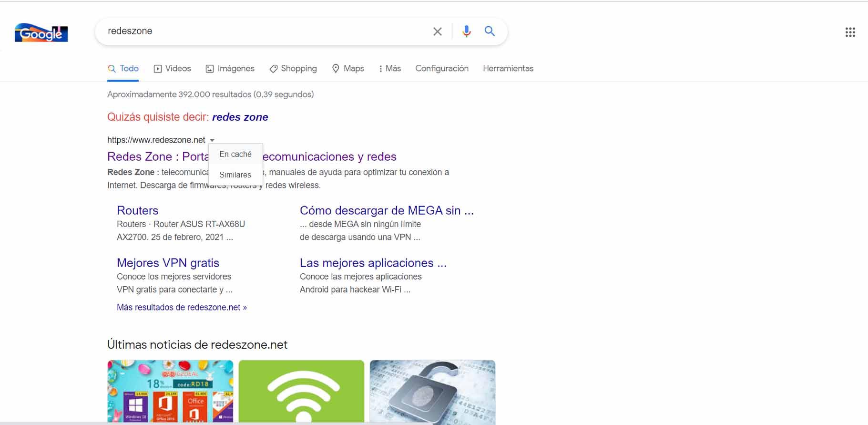Clear the search box with the X icon
This screenshot has height=425, width=868.
(437, 31)
